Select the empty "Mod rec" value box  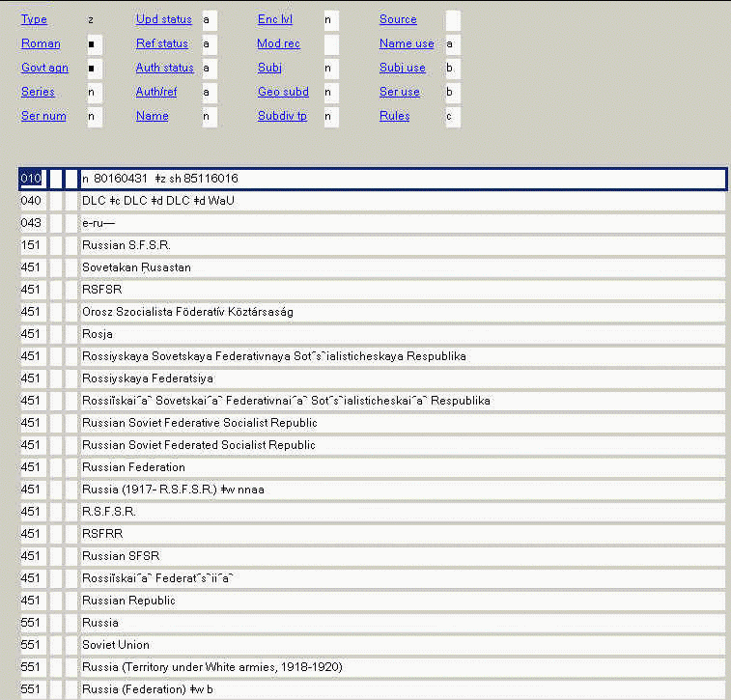click(331, 44)
